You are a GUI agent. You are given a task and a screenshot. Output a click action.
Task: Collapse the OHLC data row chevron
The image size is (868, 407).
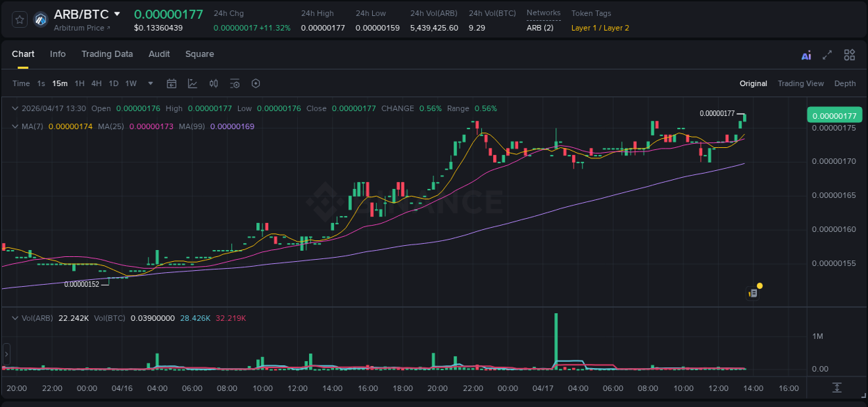point(15,108)
